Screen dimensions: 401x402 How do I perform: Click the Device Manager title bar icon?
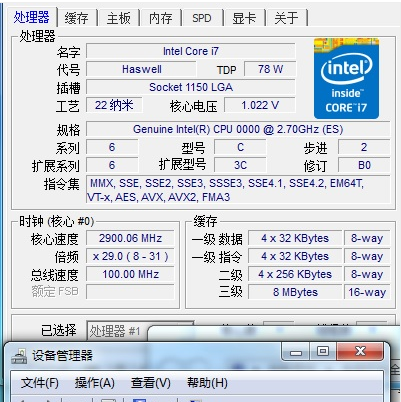[x=19, y=356]
